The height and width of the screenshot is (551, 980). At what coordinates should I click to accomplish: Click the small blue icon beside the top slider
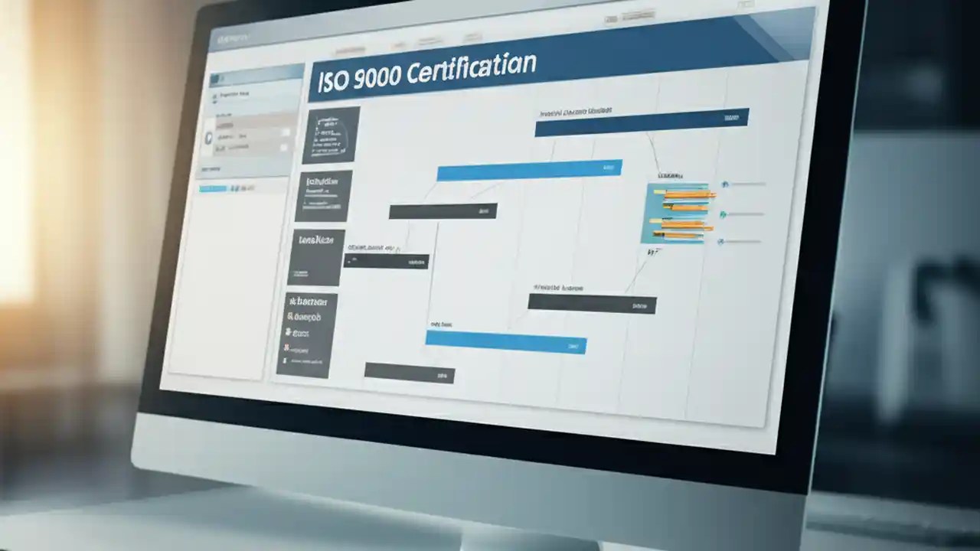(x=724, y=184)
